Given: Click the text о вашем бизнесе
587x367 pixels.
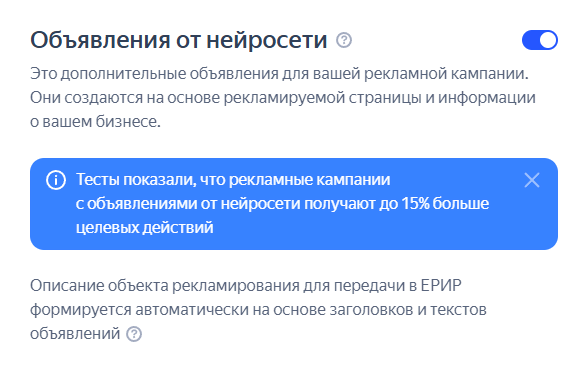Looking at the screenshot, I should coord(95,122).
